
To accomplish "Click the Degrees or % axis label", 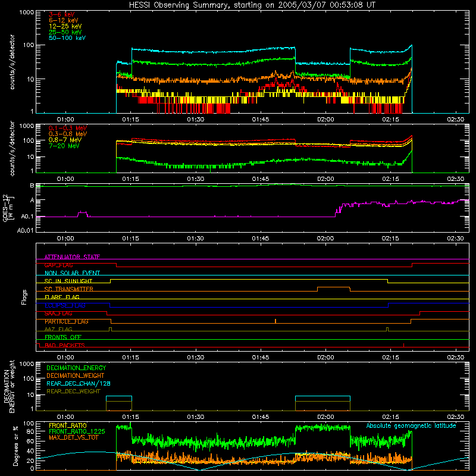I will point(15,446).
